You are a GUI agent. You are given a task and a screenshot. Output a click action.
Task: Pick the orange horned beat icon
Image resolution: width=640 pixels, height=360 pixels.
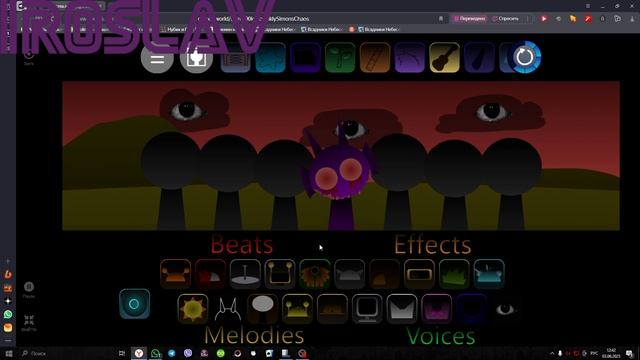(x=176, y=274)
